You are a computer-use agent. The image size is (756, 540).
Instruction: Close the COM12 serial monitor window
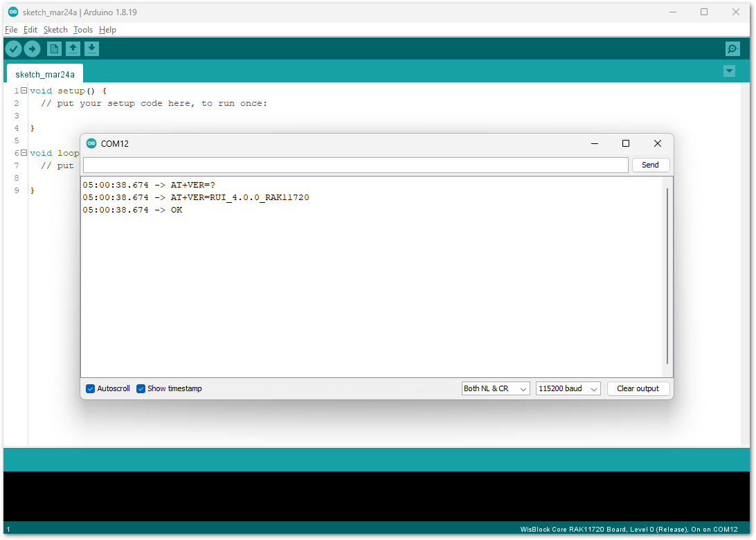(x=658, y=143)
